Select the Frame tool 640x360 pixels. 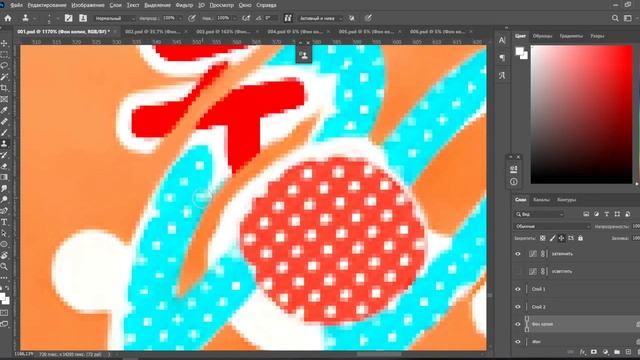(4, 99)
